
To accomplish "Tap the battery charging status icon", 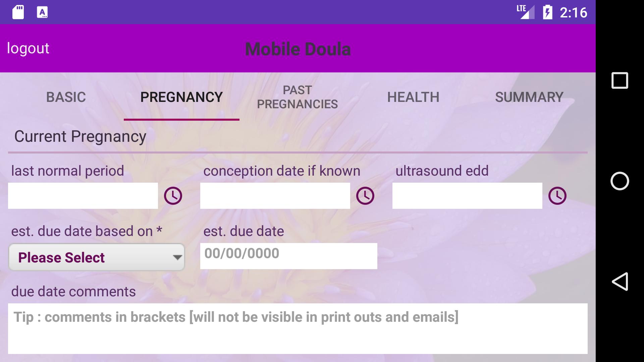I will point(547,12).
